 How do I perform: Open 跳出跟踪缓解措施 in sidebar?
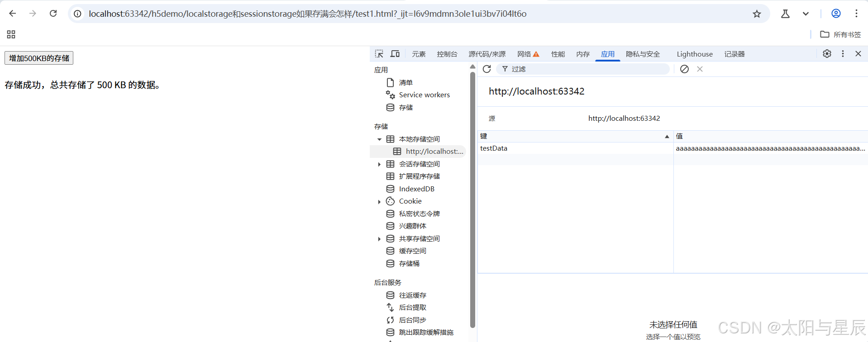[426, 332]
